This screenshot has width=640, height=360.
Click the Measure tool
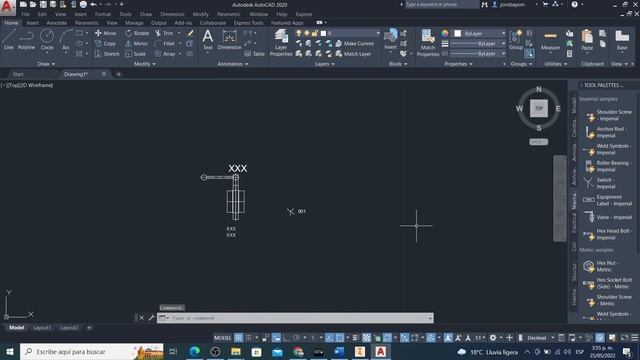pyautogui.click(x=550, y=40)
